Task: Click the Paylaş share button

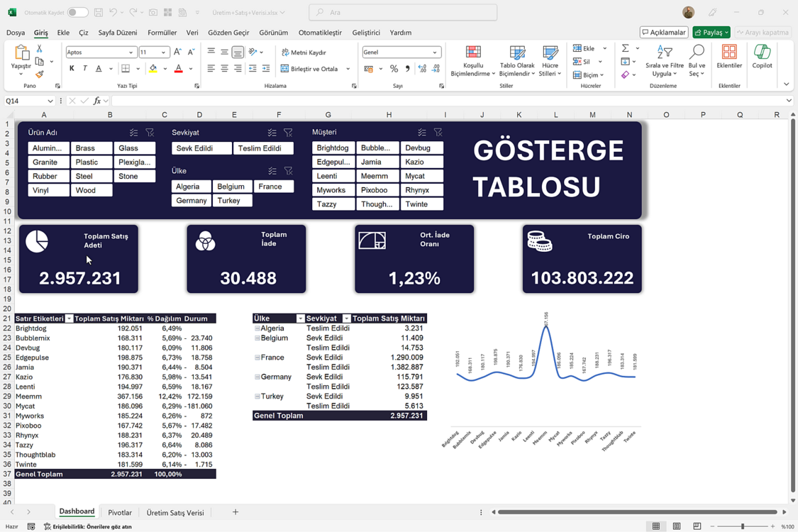Action: click(711, 32)
